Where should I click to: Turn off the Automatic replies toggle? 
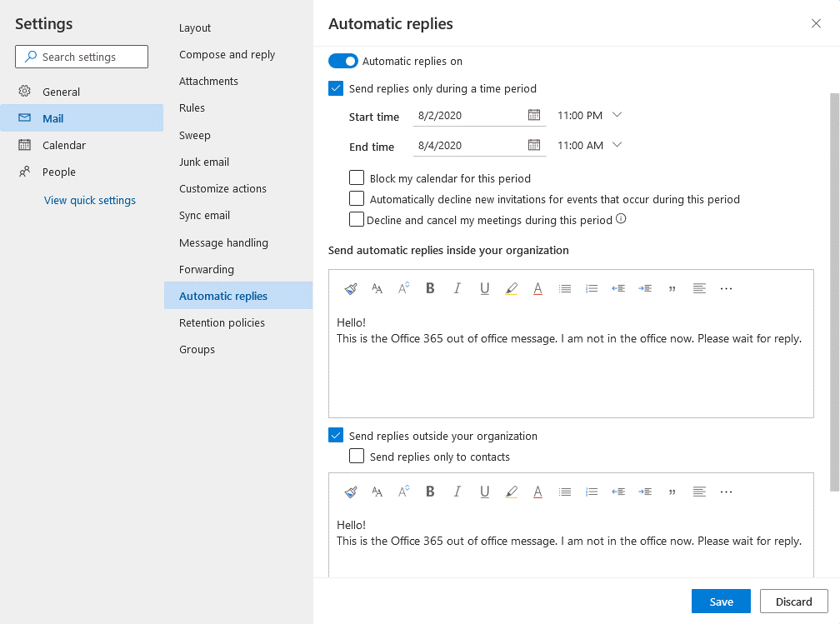(342, 61)
